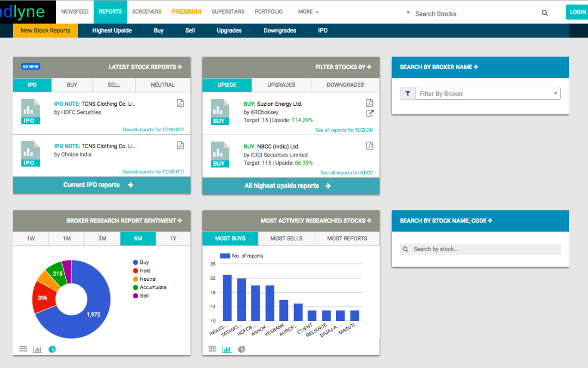Click the blue Buy slice showing 1,972

click(94, 315)
